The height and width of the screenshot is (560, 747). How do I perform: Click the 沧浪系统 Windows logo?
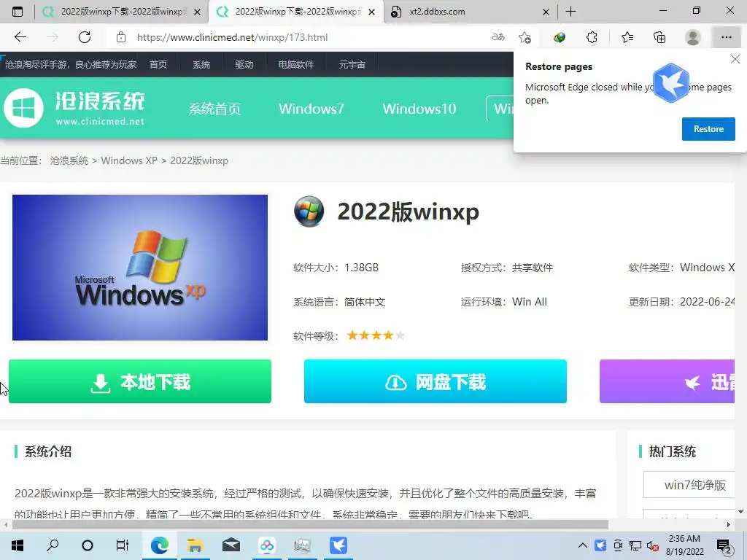[x=23, y=108]
